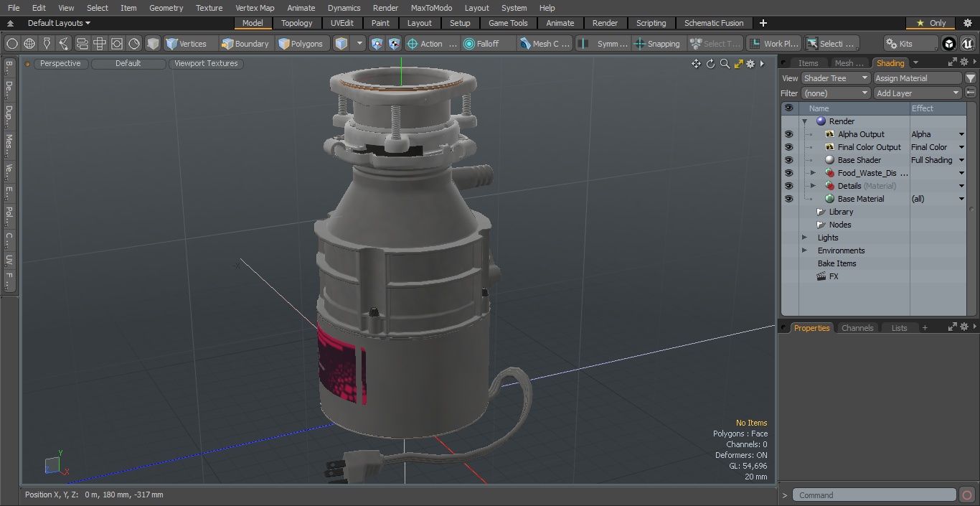Click the viewport zoom magnifier icon
The image size is (980, 506).
point(725,64)
